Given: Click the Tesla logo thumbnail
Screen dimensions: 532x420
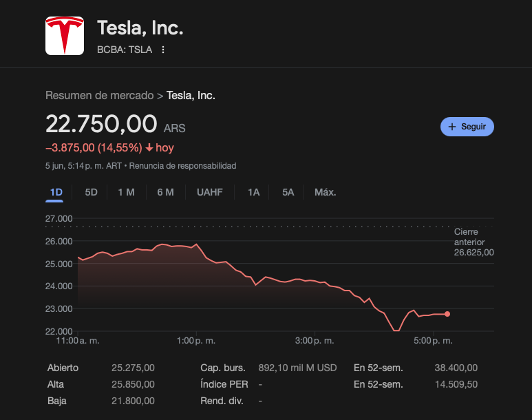Looking at the screenshot, I should 64,36.
